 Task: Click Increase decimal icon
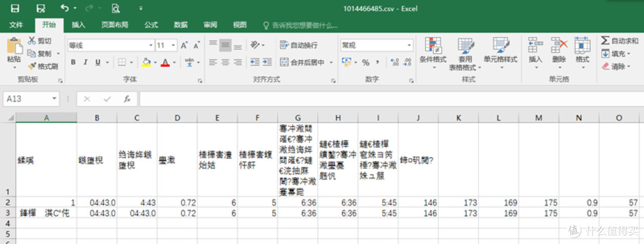[x=395, y=62]
